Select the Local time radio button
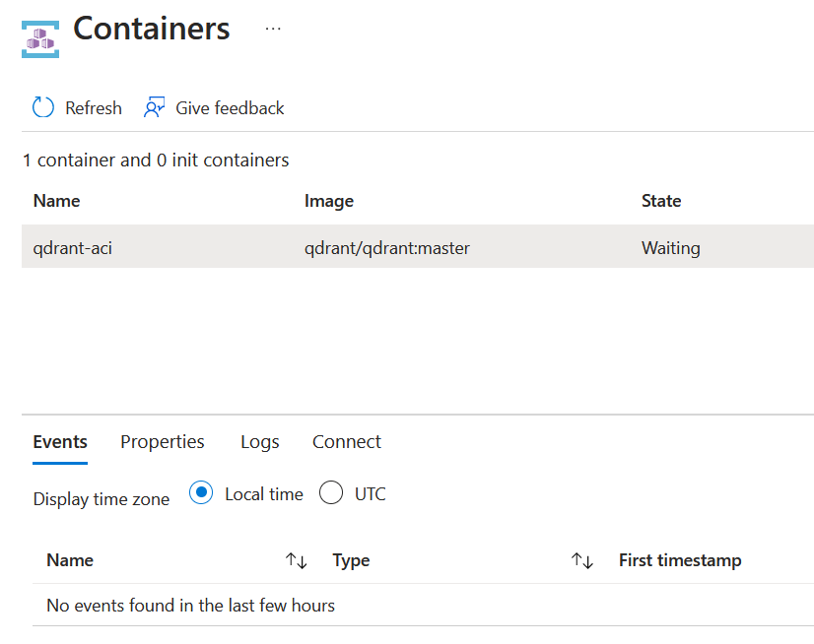 pos(201,492)
